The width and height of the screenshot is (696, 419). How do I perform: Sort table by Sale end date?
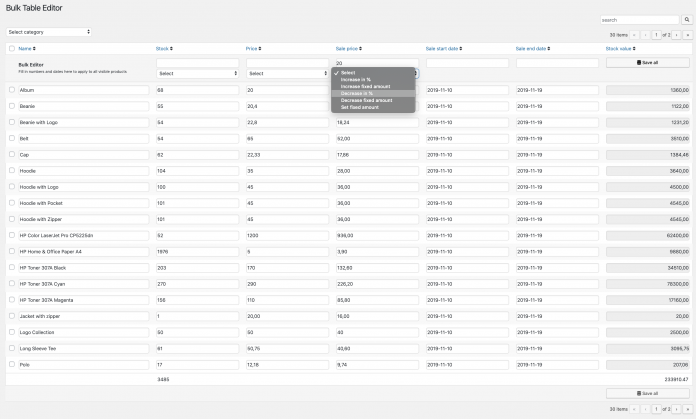(x=533, y=48)
